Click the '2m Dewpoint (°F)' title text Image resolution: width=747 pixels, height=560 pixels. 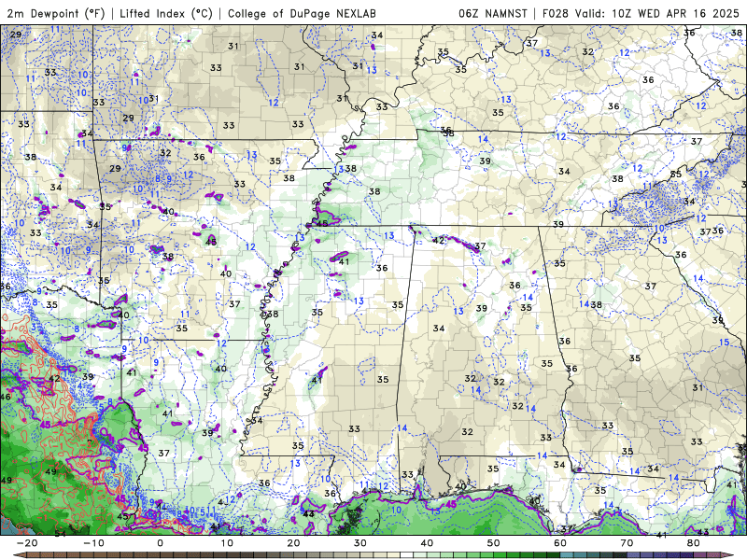click(56, 13)
